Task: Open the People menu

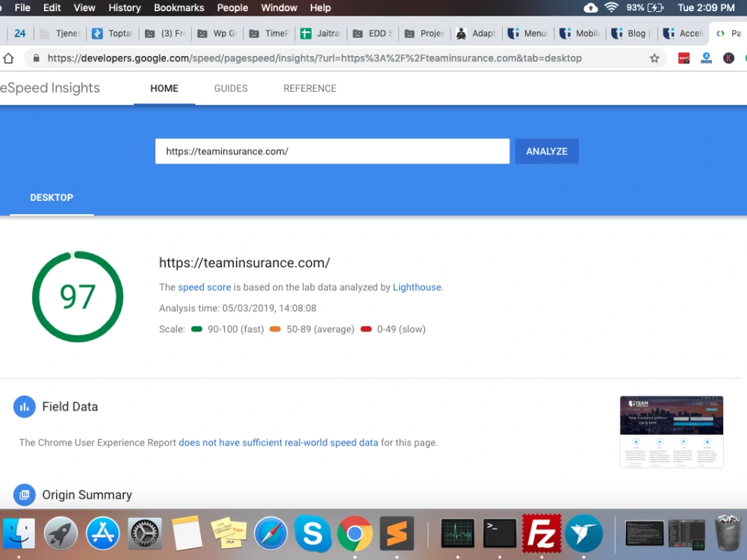Action: 232,7
